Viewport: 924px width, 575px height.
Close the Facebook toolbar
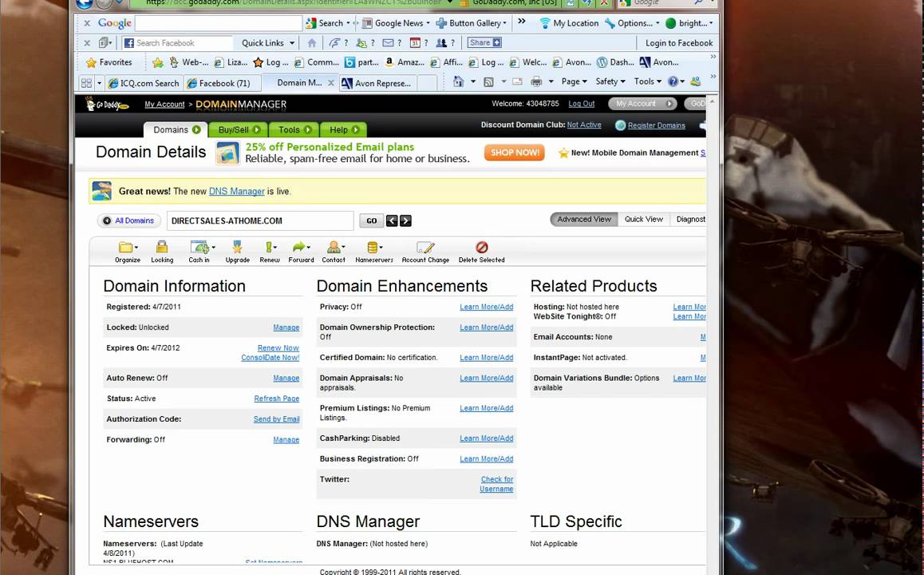point(87,42)
